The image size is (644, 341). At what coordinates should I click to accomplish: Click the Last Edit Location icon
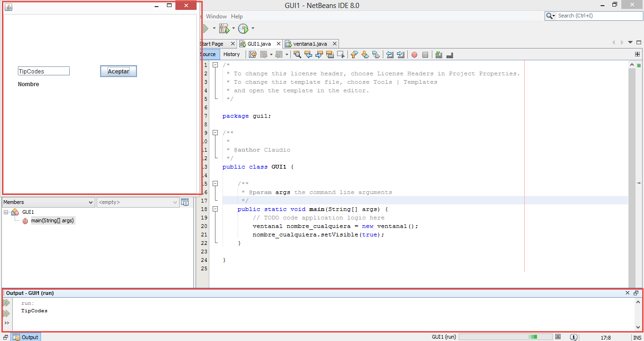point(253,54)
